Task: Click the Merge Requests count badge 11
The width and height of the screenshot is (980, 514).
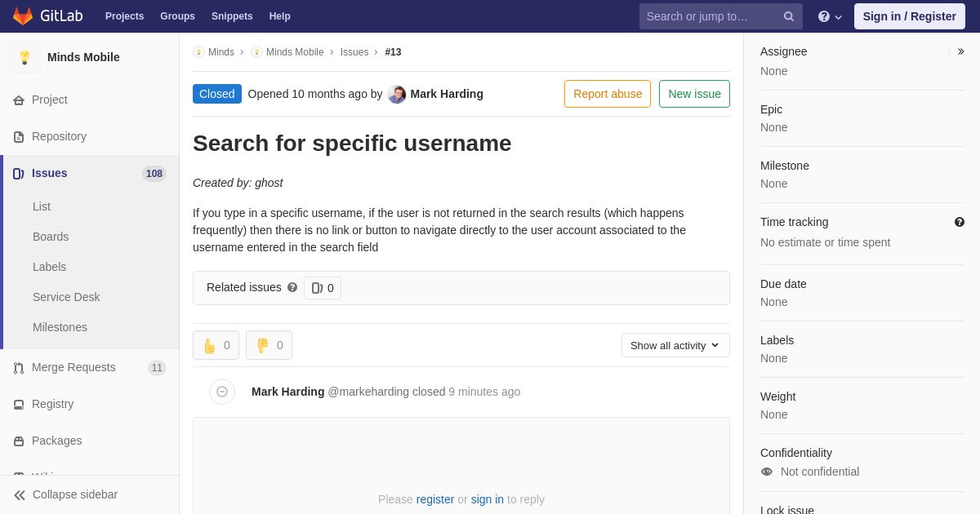Action: 157,368
